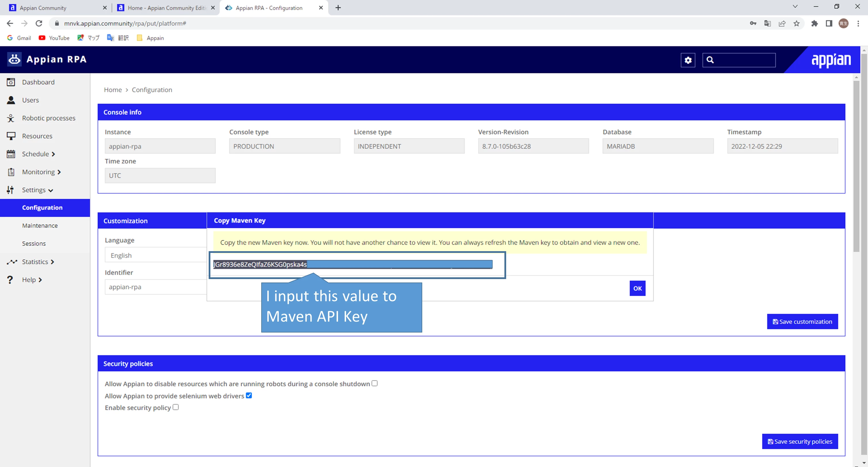Screen dimensions: 868x467
Task: Open the browser extensions puzzle icon
Action: (815, 23)
